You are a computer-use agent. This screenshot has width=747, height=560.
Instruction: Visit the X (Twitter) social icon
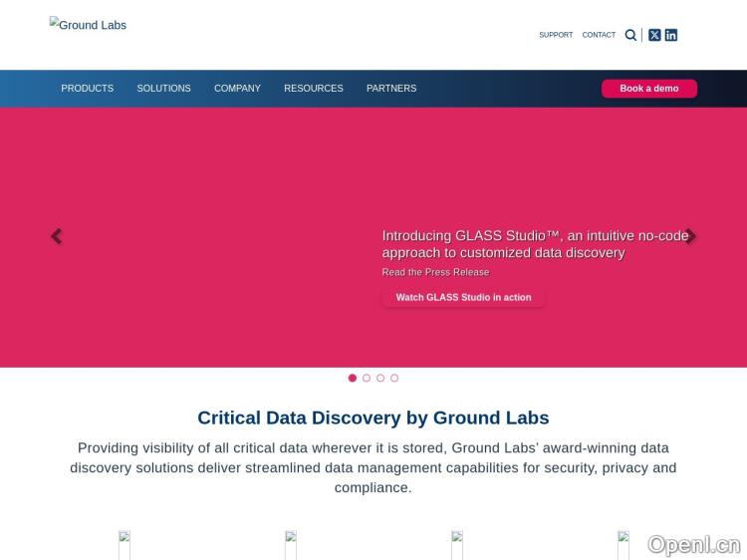654,35
